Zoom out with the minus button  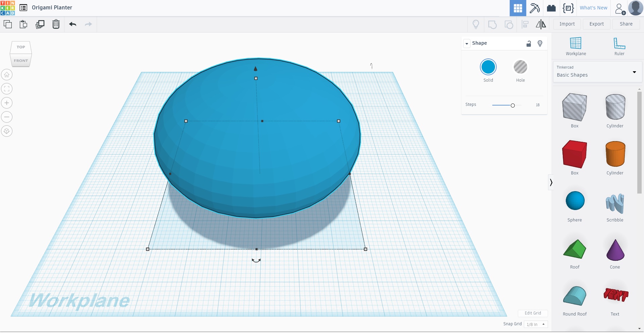pyautogui.click(x=7, y=117)
